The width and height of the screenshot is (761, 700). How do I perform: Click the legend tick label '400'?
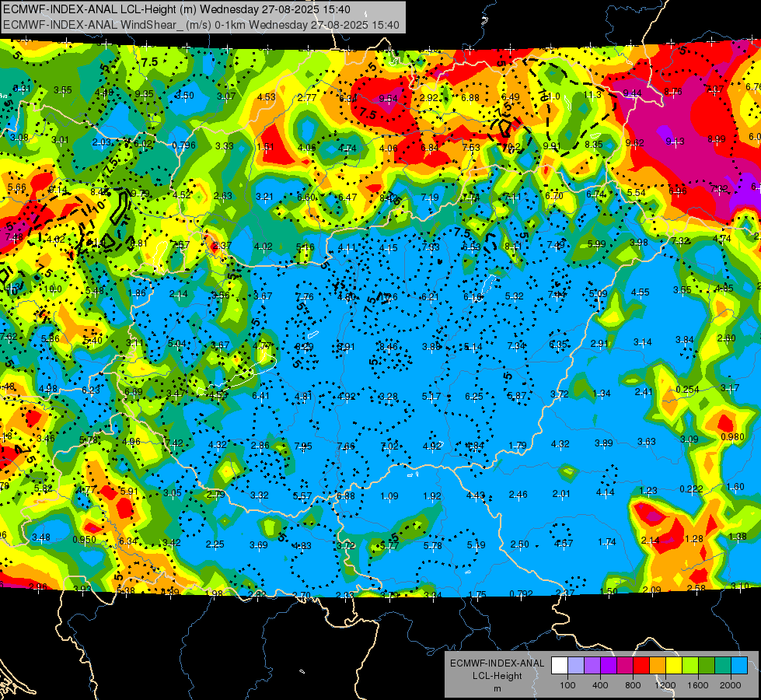[x=600, y=685]
